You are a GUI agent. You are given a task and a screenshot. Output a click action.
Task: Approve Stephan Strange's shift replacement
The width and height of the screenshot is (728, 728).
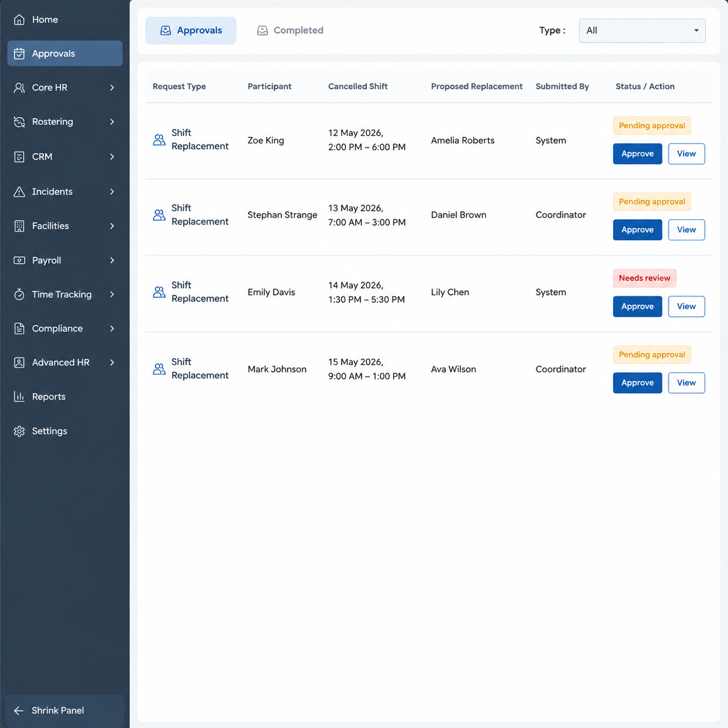pyautogui.click(x=637, y=230)
